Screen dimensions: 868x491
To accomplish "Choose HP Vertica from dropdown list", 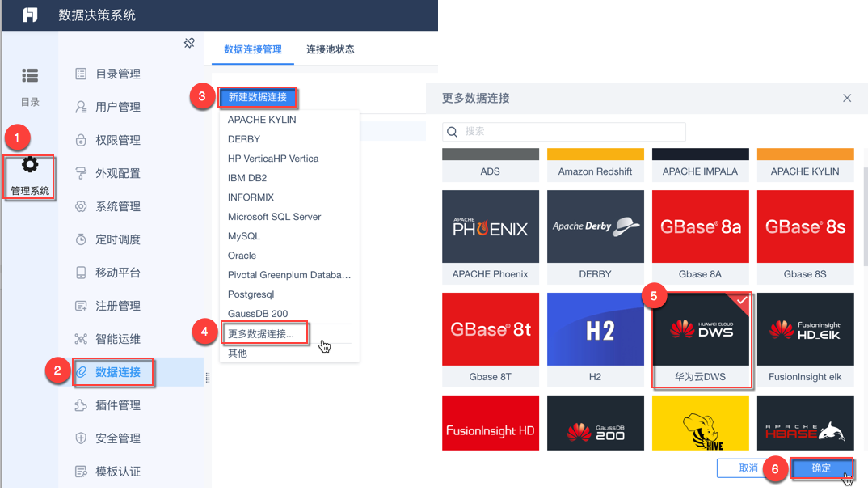I will click(273, 159).
